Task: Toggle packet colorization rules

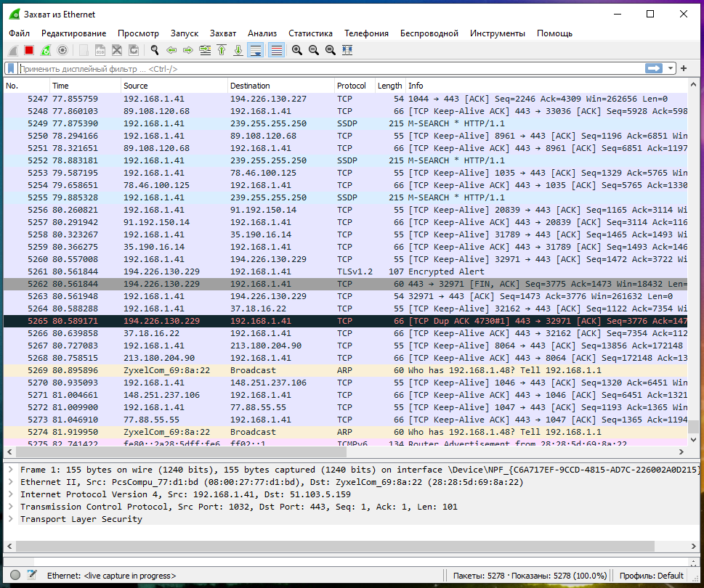Action: tap(276, 50)
